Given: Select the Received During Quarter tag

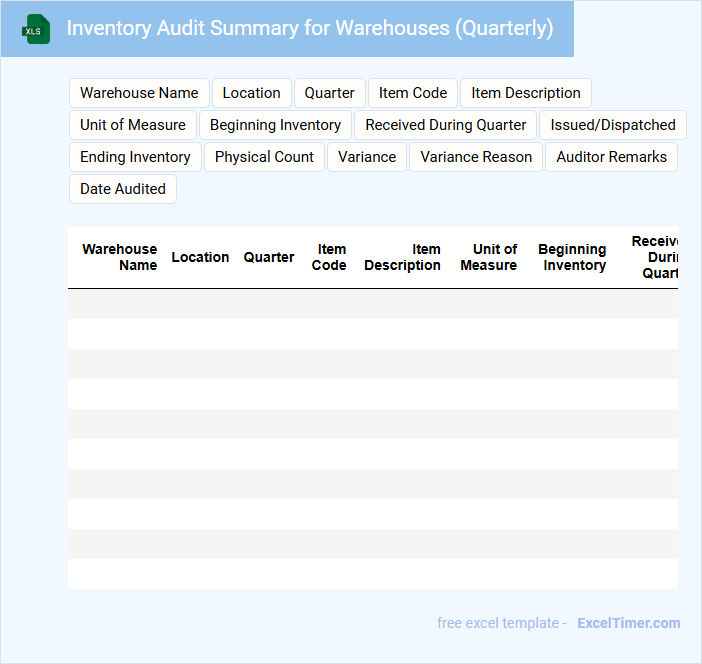Looking at the screenshot, I should pos(445,125).
